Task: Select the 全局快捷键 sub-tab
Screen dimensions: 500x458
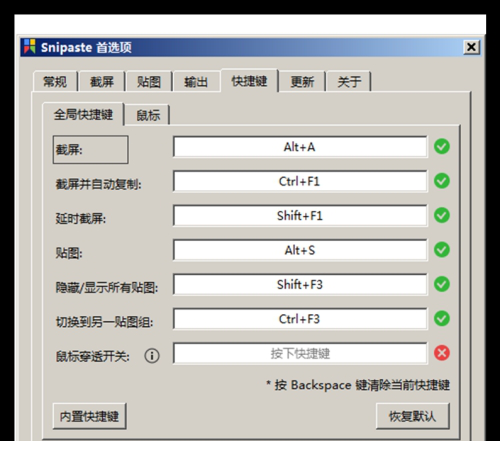Action: pos(83,114)
